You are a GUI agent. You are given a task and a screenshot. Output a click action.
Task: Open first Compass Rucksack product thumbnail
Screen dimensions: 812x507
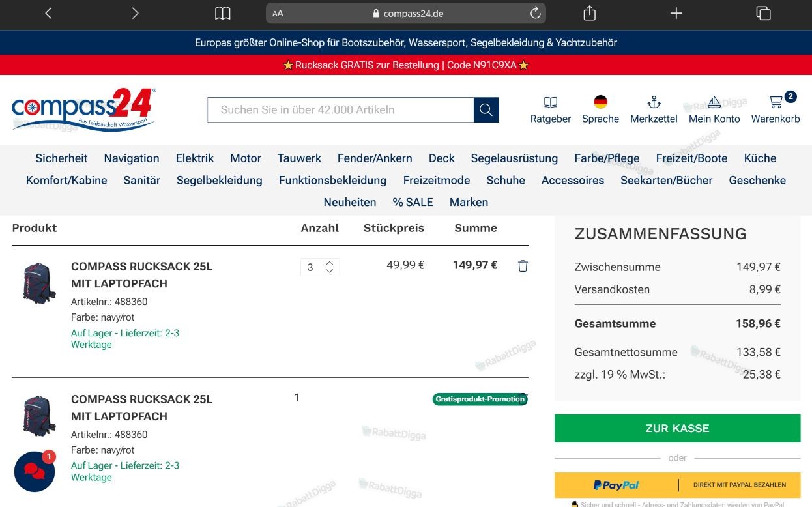39,282
